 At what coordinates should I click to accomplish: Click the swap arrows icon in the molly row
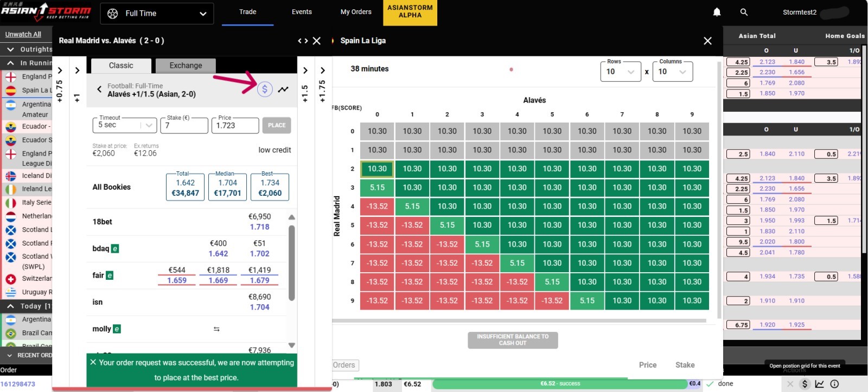tap(216, 329)
